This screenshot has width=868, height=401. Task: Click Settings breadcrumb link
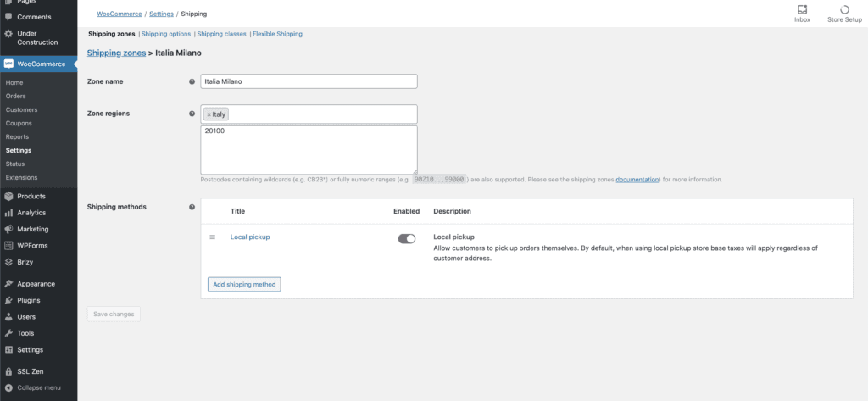click(161, 14)
